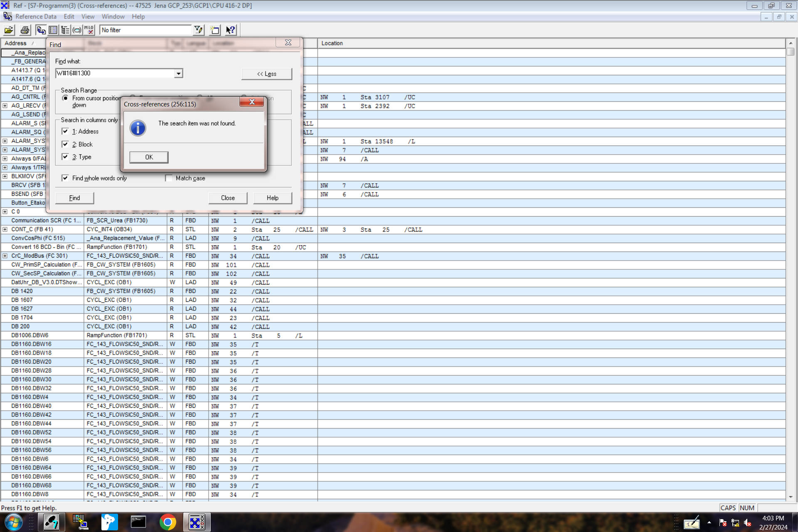Viewport: 798px width, 532px height.
Task: Open the View menu
Action: (x=88, y=17)
